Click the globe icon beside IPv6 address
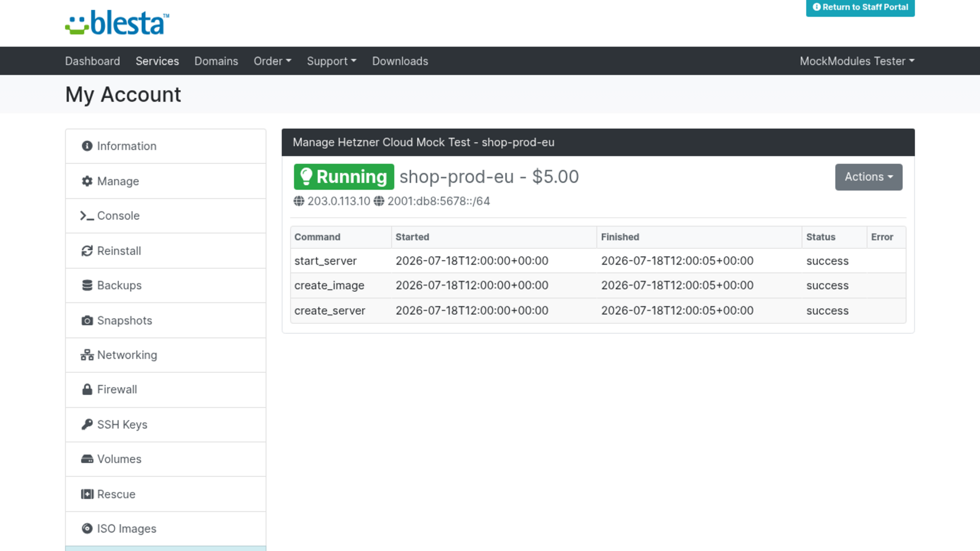Viewport: 980px width, 551px height. coord(379,201)
